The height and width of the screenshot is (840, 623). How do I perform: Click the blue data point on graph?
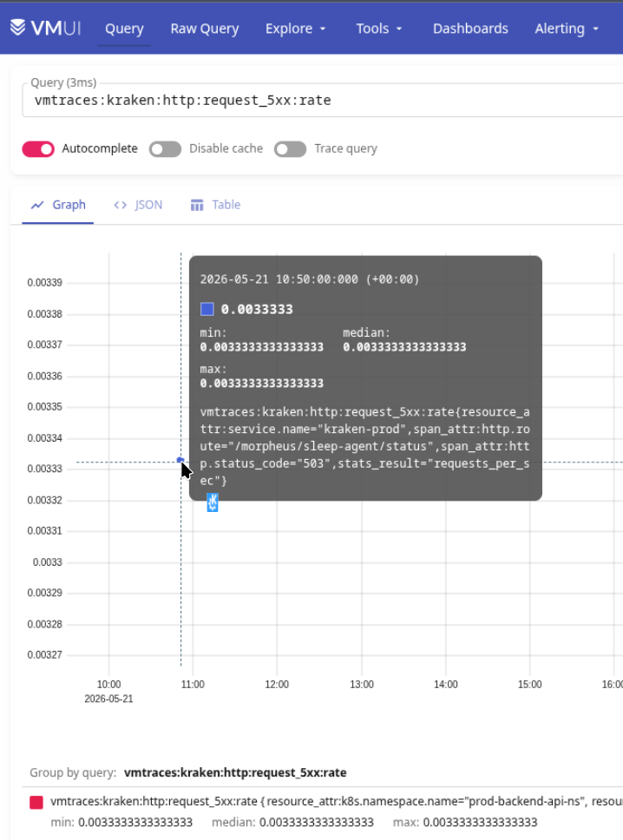tap(180, 460)
